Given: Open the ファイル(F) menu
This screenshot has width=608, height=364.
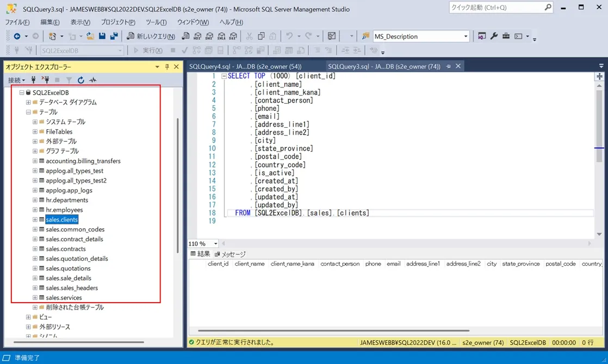Looking at the screenshot, I should pyautogui.click(x=17, y=22).
